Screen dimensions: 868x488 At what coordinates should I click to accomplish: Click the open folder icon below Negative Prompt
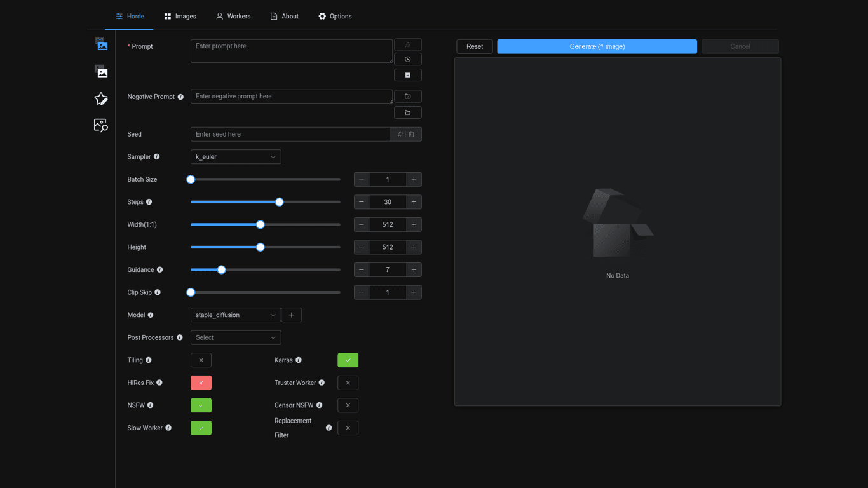coord(408,112)
